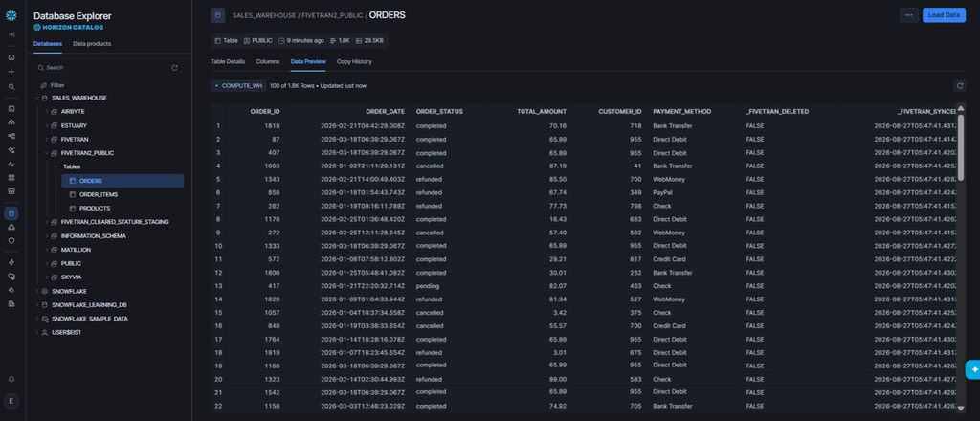Collapse the Tables folder chevron
The height and width of the screenshot is (421, 980).
56,166
